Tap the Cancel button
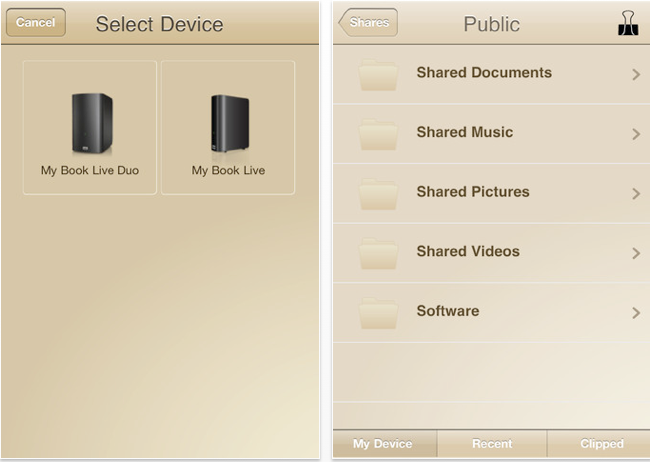This screenshot has height=462, width=650. click(36, 22)
